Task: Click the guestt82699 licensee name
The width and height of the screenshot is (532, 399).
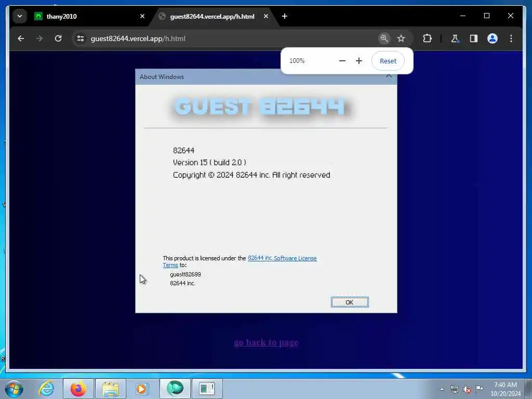Action: pos(185,274)
